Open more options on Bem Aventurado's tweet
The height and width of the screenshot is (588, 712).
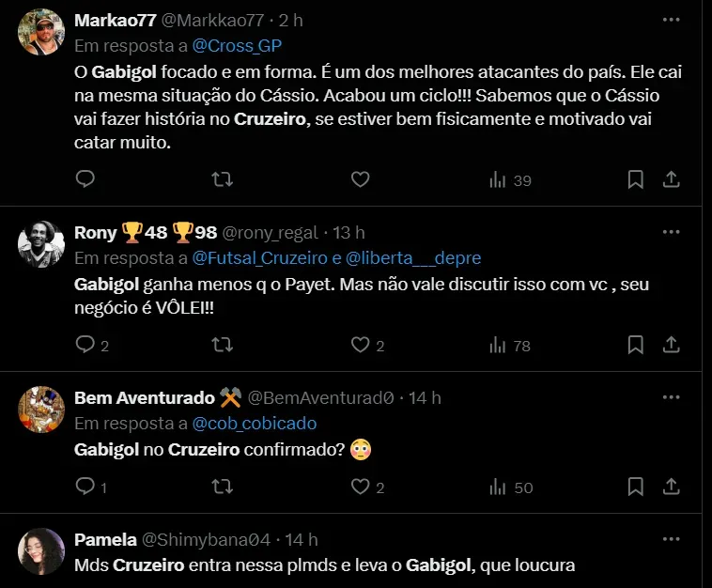[x=671, y=397]
